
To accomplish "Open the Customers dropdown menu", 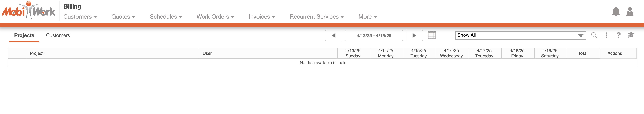I will click(x=80, y=17).
